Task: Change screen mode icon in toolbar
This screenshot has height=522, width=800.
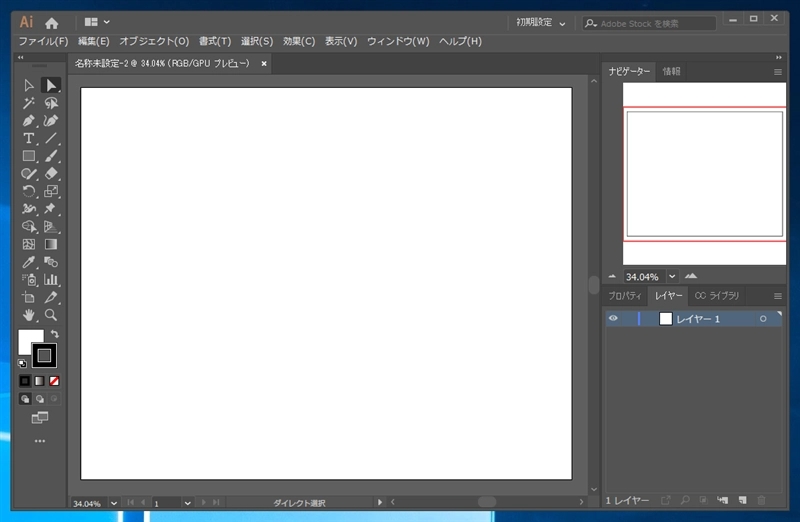Action: pyautogui.click(x=40, y=418)
